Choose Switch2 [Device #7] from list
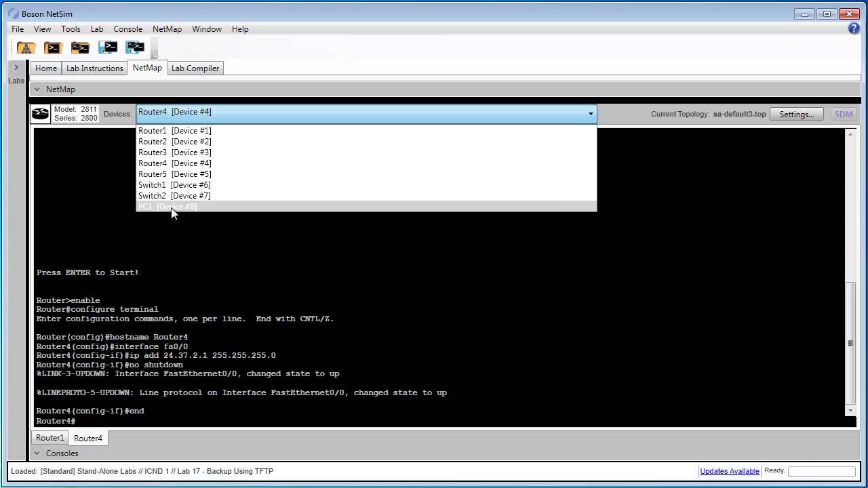 [366, 196]
